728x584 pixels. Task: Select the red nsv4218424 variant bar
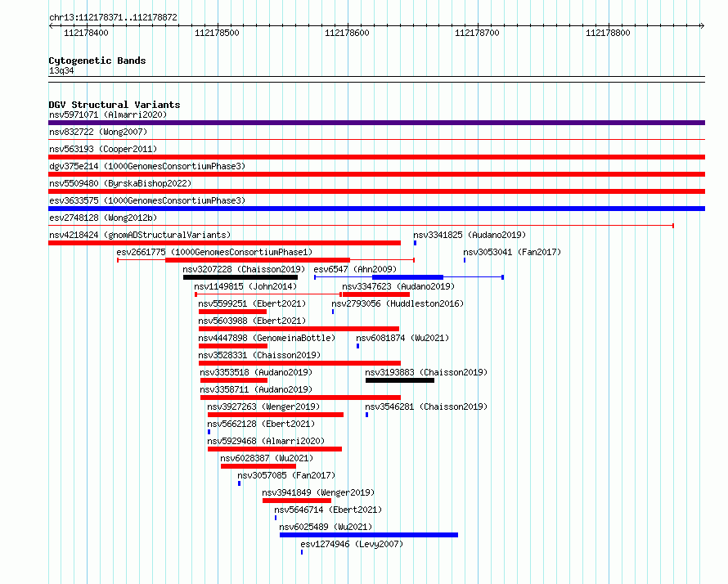click(224, 243)
